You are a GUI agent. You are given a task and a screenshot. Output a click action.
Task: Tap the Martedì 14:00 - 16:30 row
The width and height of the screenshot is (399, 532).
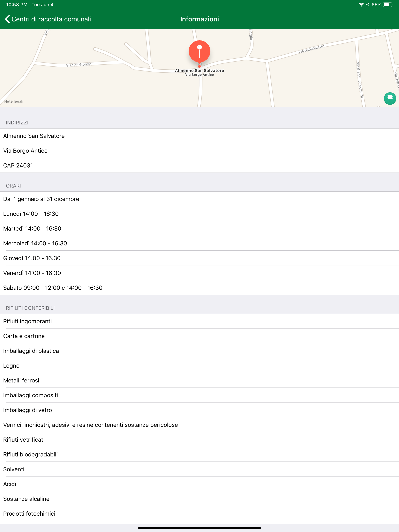coord(199,228)
